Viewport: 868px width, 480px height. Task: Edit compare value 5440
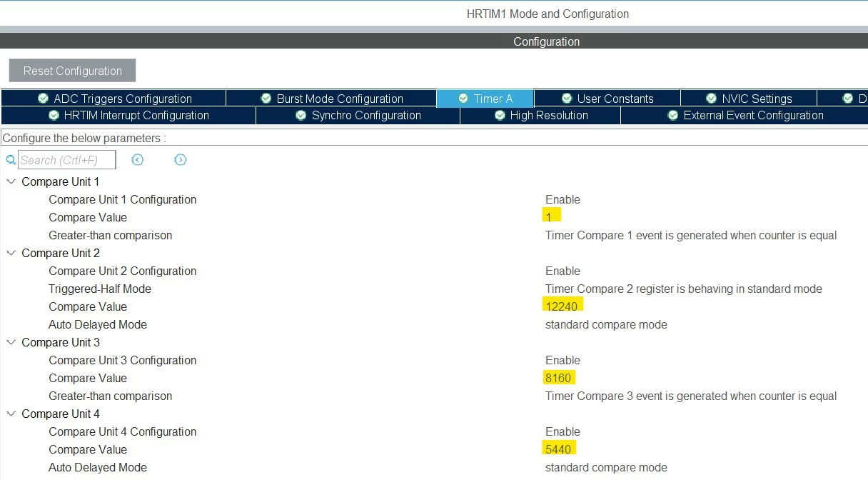click(558, 449)
